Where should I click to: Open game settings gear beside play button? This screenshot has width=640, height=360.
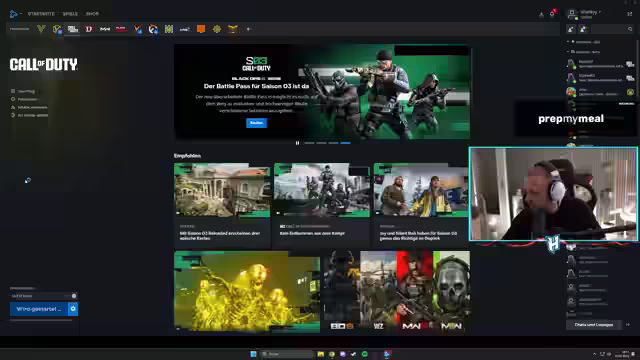pos(73,309)
